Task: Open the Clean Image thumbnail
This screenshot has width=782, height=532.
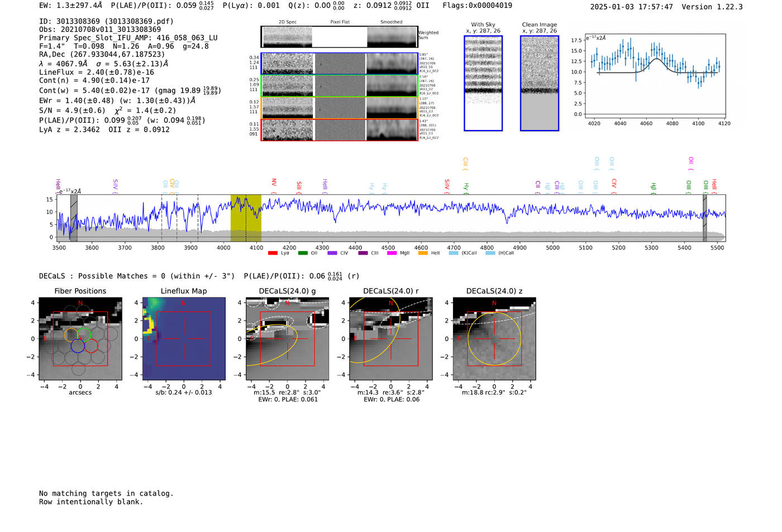Action: [540, 83]
